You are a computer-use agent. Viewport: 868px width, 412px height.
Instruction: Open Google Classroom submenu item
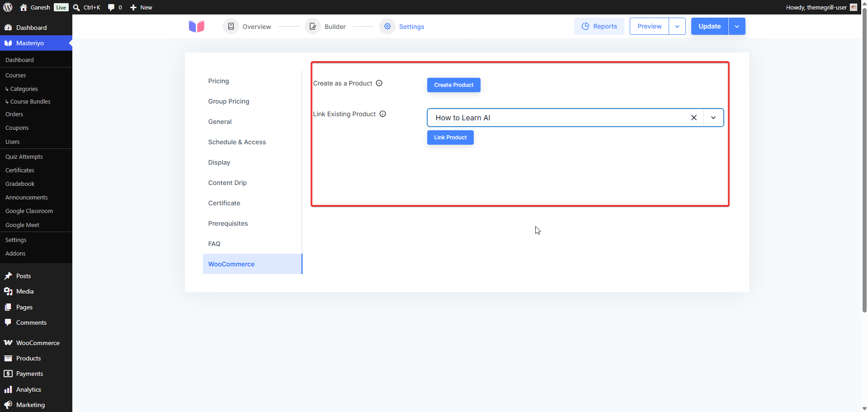29,211
